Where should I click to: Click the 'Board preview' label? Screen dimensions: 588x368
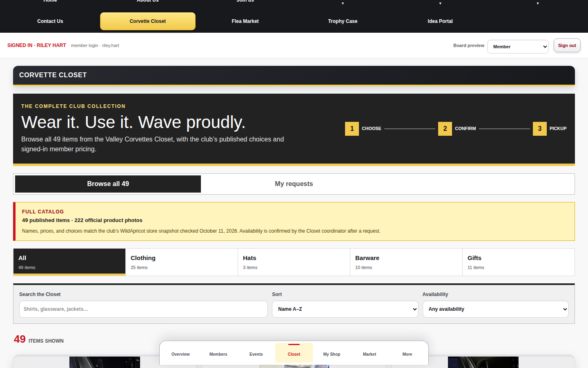[469, 45]
